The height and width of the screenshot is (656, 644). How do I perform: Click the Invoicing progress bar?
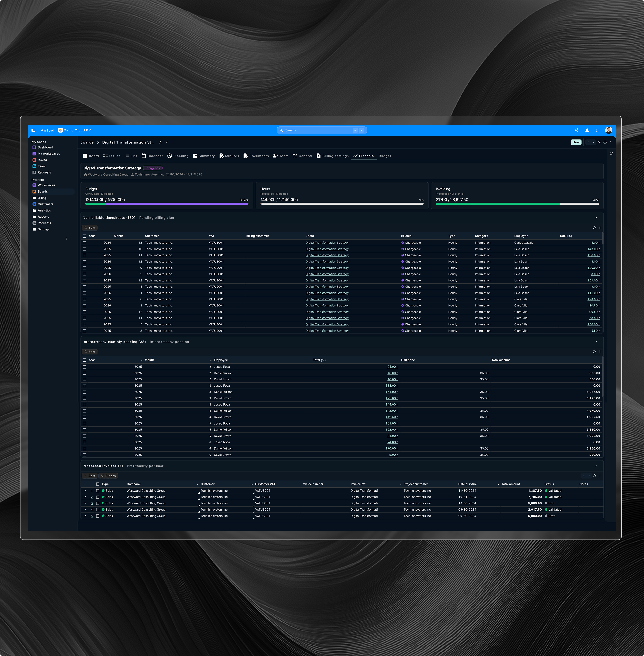tap(517, 204)
